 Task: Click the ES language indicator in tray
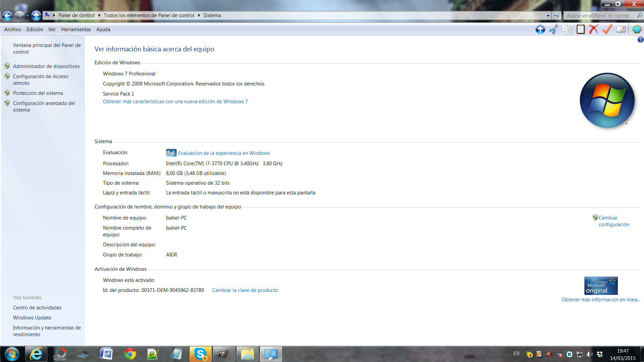[x=517, y=354]
